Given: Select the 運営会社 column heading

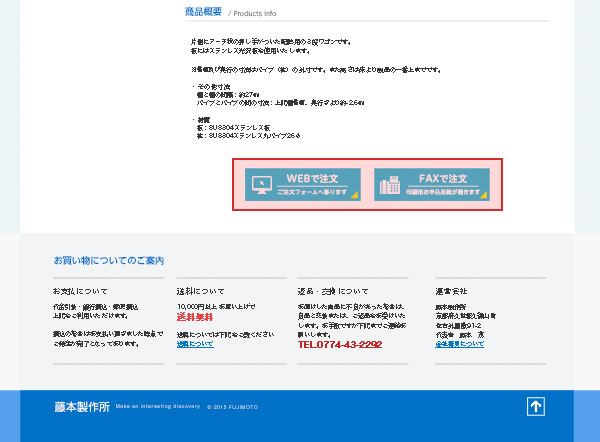Looking at the screenshot, I should pyautogui.click(x=452, y=291).
